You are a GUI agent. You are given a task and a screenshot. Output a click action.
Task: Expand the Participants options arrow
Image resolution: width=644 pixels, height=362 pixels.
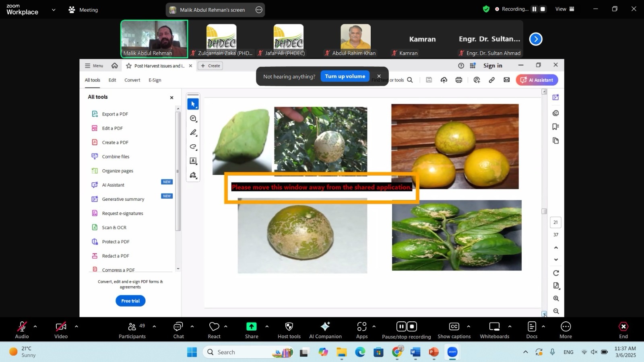point(154,326)
